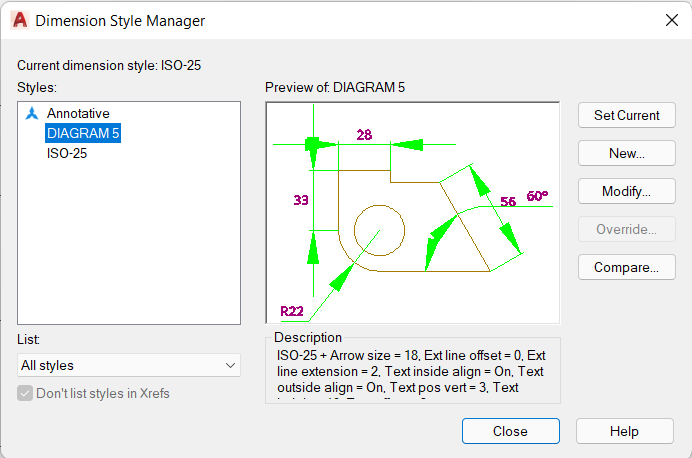Click the DIAGRAM 5 preview thumbnail

tap(413, 213)
